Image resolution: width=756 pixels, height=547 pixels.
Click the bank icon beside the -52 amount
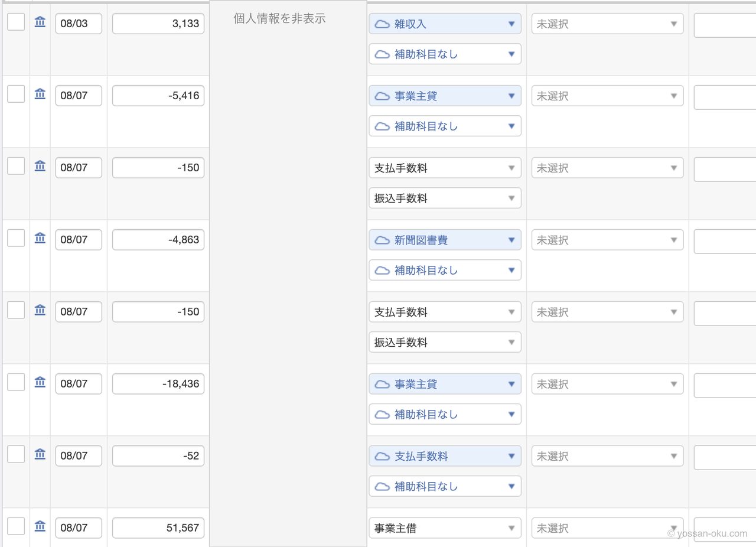tap(40, 454)
